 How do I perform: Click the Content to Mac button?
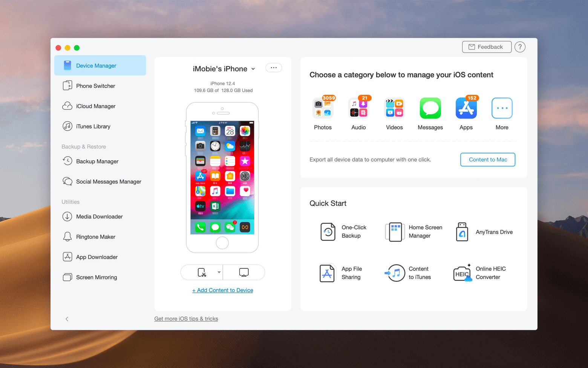488,159
